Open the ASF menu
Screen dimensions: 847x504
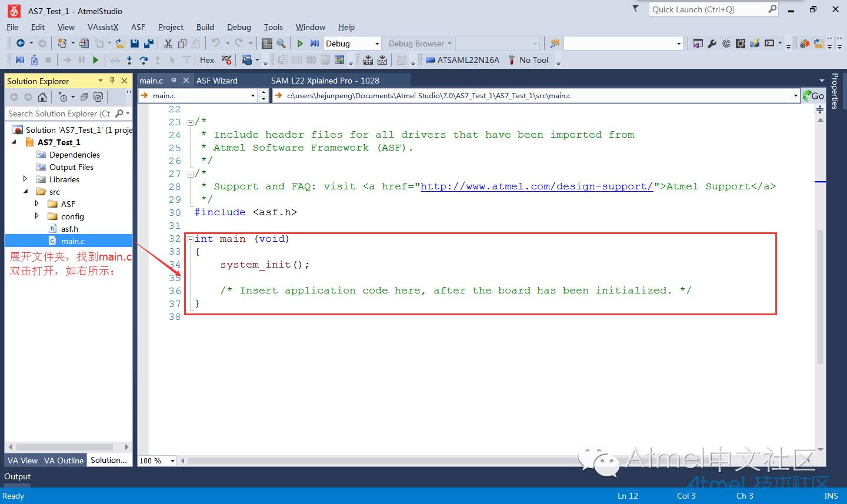[138, 27]
